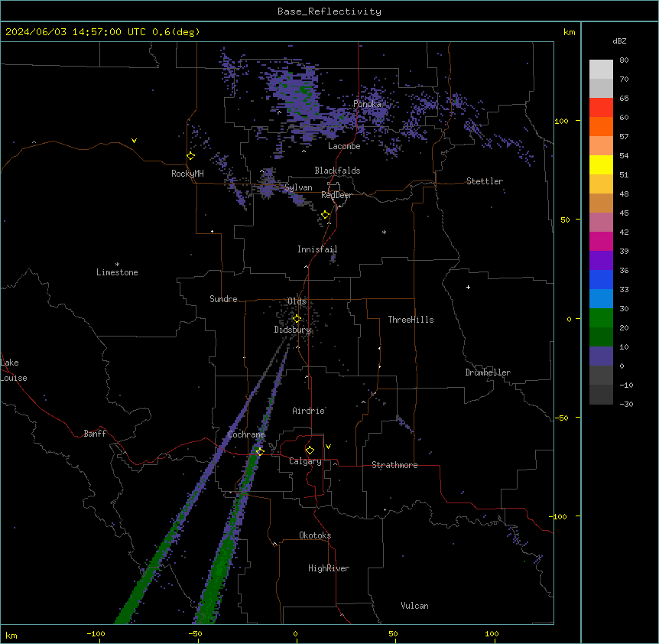Click the Lake Louise label
Viewport: 659px width, 644px height.
14,370
